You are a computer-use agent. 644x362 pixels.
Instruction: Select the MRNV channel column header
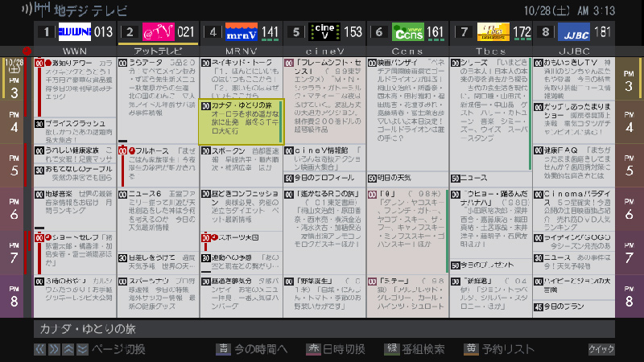(242, 51)
